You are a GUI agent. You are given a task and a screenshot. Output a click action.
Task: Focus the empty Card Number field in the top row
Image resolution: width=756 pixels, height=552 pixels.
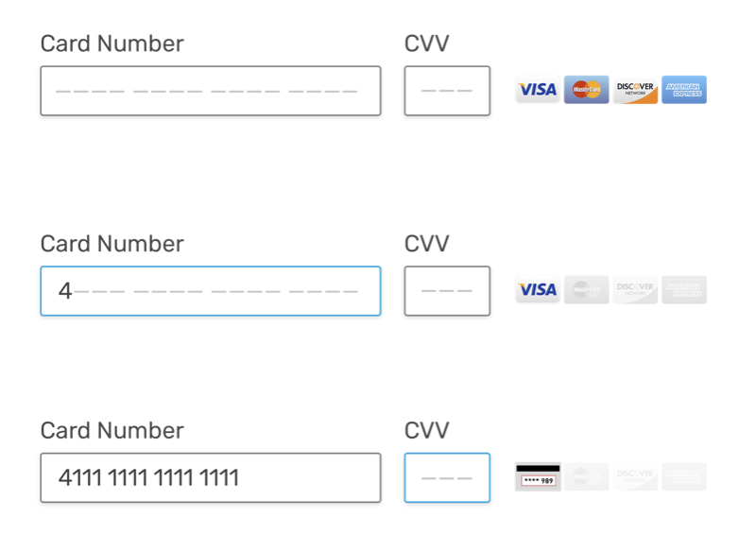tap(210, 91)
